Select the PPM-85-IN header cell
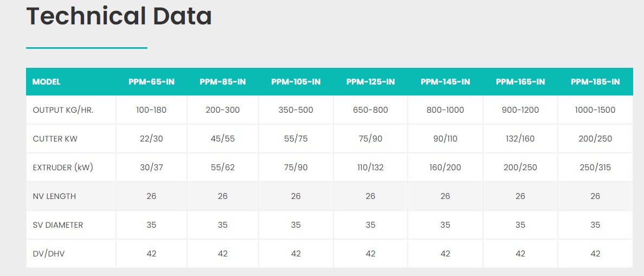The width and height of the screenshot is (644, 276). pyautogui.click(x=223, y=82)
